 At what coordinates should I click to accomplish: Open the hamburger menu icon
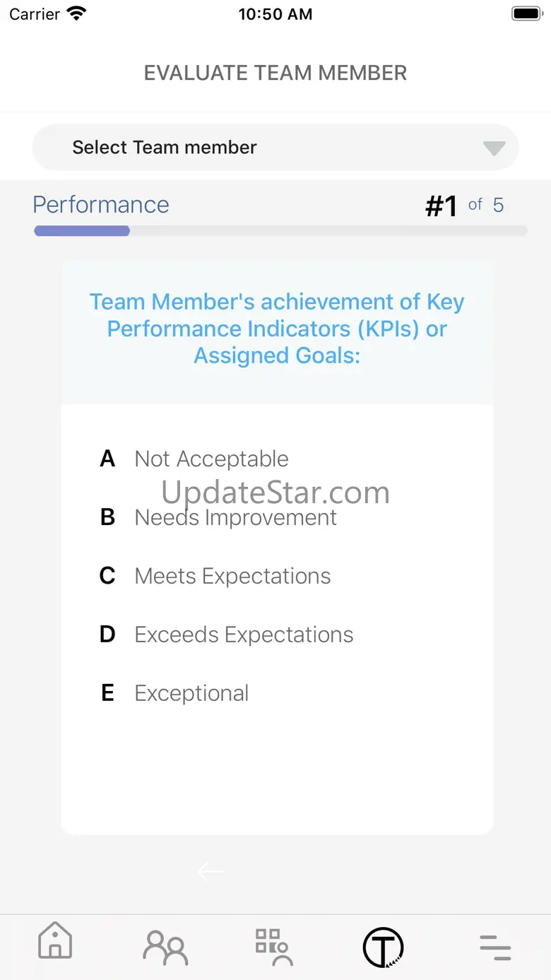[x=495, y=947]
